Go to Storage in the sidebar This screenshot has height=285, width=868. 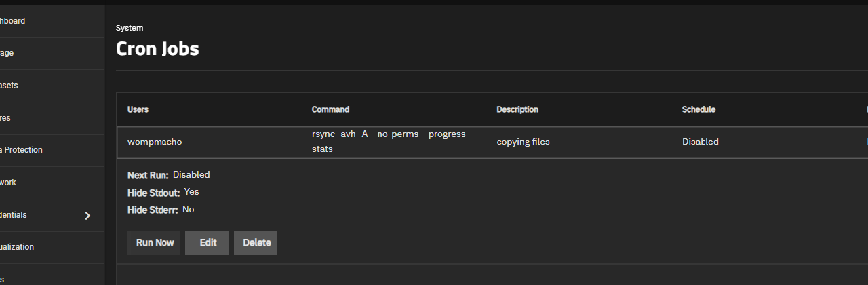[x=7, y=53]
